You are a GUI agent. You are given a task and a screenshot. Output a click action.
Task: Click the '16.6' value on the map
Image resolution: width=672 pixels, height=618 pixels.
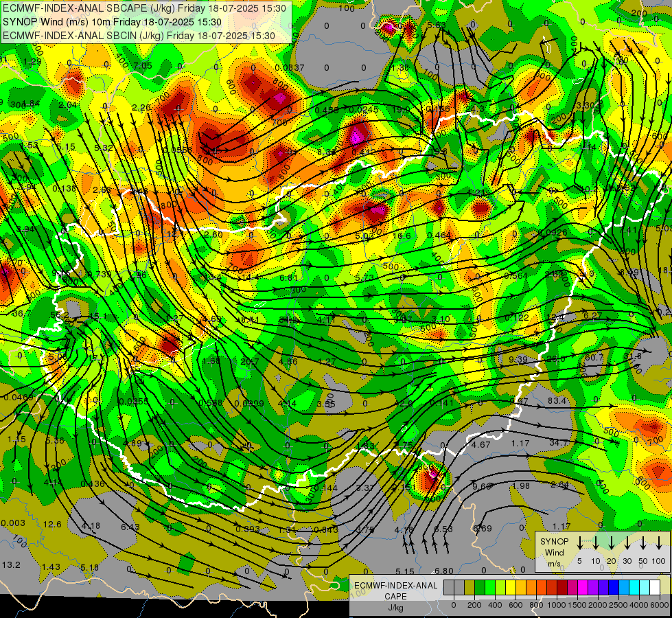(402, 236)
